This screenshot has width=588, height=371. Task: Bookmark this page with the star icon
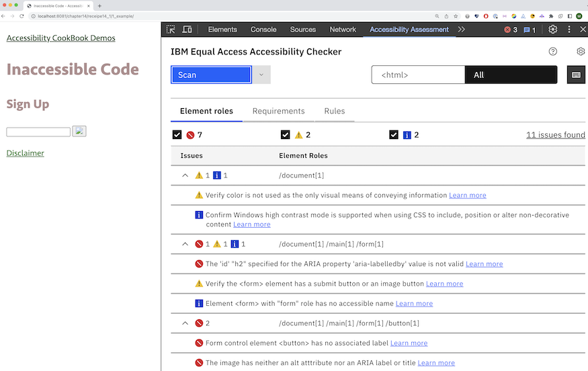click(456, 16)
